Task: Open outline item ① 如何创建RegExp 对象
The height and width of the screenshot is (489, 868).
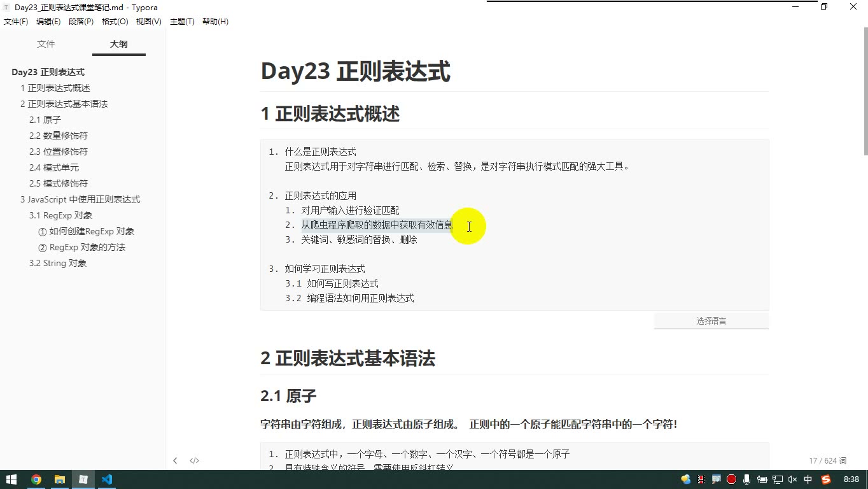Action: click(x=86, y=231)
